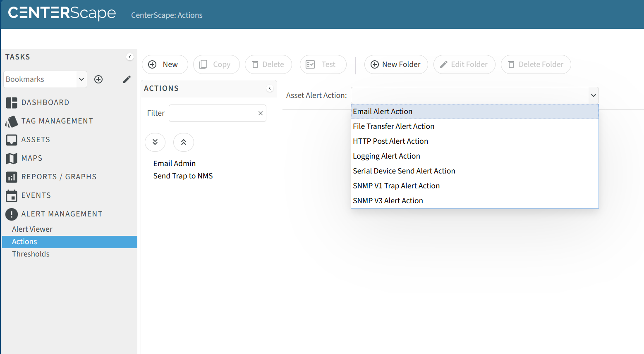Click the add bookmark plus icon

pos(98,79)
